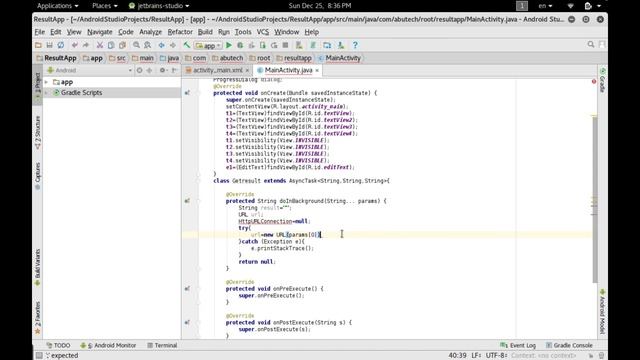Viewport: 640px width, 360px height.
Task: Close the activity_main.xml tab
Action: 247,71
